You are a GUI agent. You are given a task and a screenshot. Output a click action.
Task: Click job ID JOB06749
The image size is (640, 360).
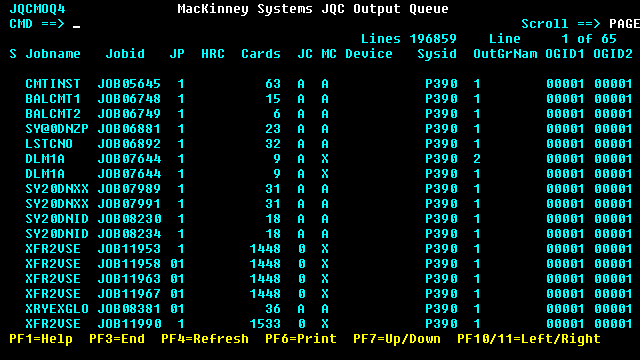coord(129,114)
